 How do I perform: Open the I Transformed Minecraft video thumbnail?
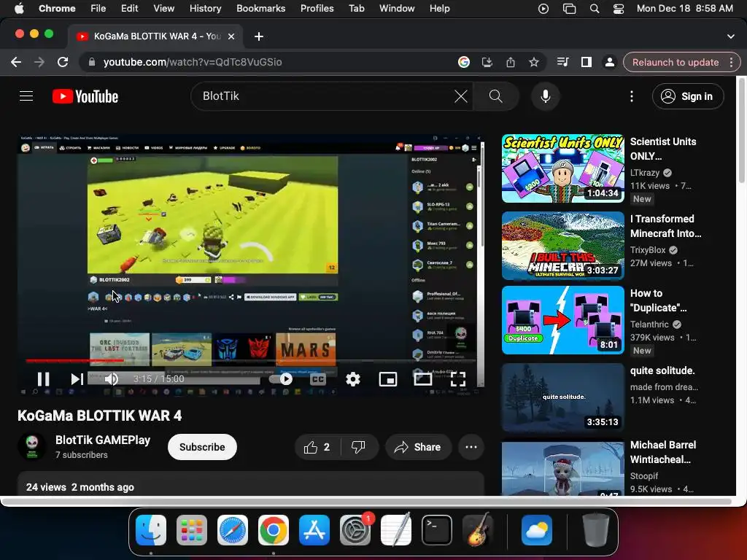pyautogui.click(x=562, y=245)
